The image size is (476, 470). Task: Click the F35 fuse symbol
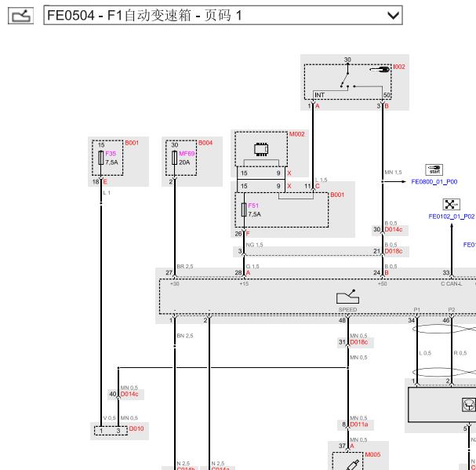[101, 158]
